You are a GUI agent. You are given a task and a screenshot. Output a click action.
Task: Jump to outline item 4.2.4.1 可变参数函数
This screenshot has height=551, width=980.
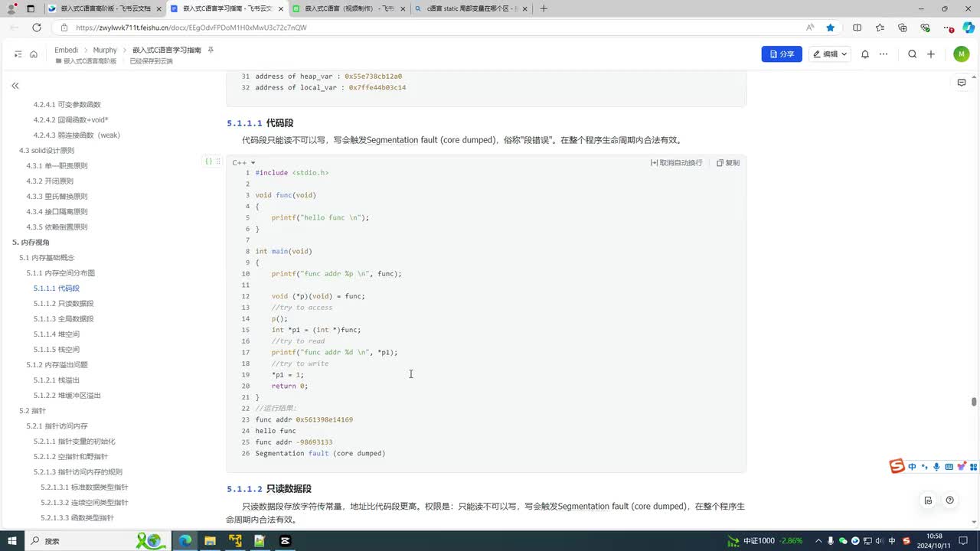(x=67, y=104)
